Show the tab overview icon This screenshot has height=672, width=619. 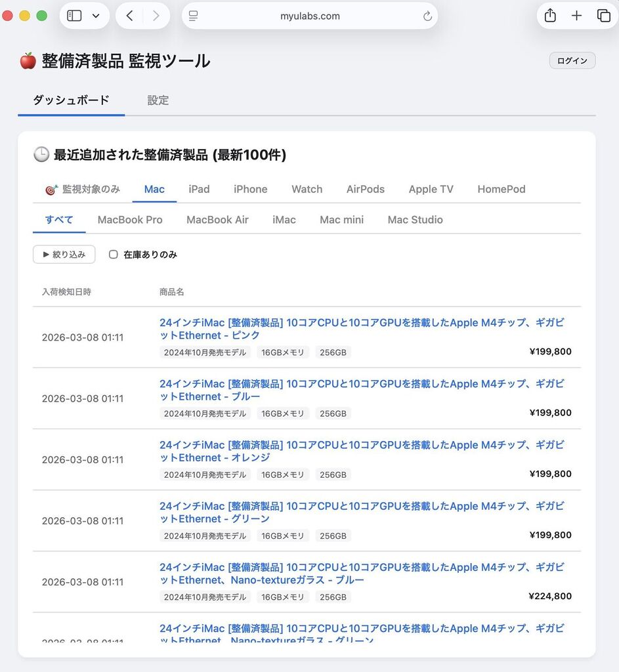(x=603, y=16)
